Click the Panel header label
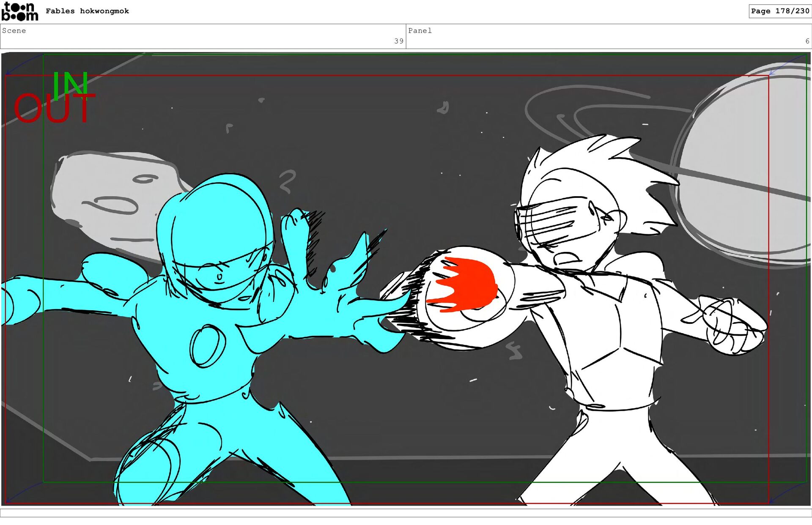 420,30
